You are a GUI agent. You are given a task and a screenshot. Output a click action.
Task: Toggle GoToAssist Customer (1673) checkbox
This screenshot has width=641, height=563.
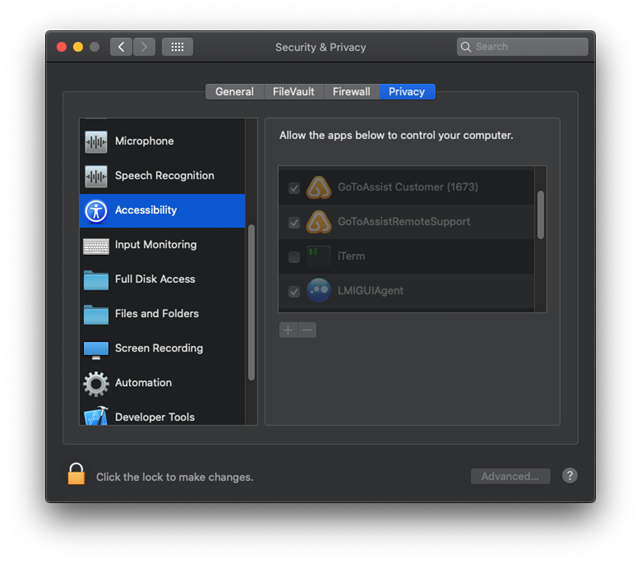294,188
